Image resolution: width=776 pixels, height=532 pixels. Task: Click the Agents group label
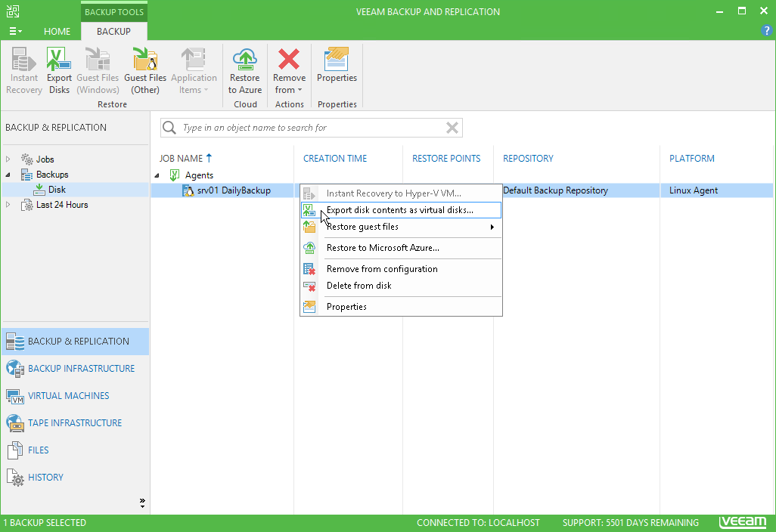199,175
